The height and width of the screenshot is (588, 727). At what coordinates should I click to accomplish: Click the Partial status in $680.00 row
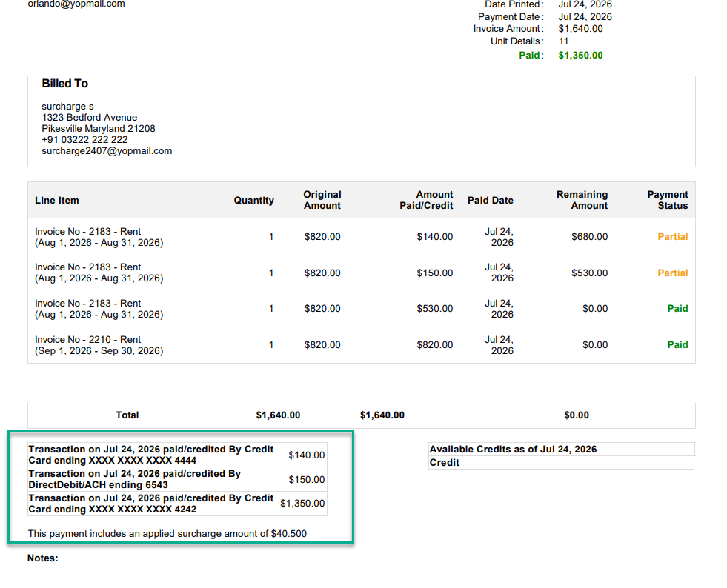(672, 237)
